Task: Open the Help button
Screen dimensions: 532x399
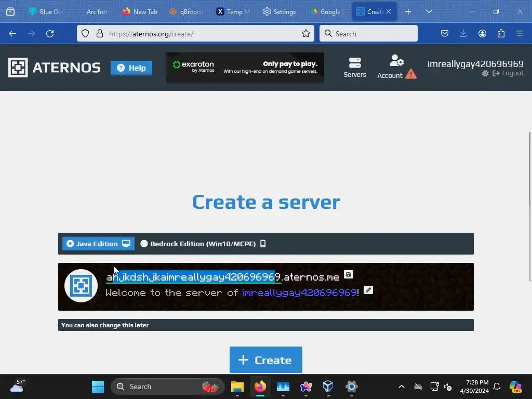Action: point(131,68)
